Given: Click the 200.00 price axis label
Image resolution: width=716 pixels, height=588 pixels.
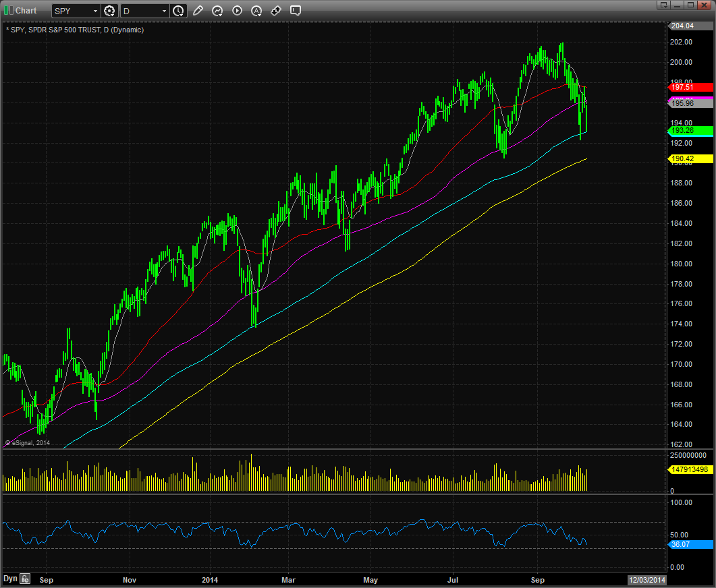Looking at the screenshot, I should point(681,62).
